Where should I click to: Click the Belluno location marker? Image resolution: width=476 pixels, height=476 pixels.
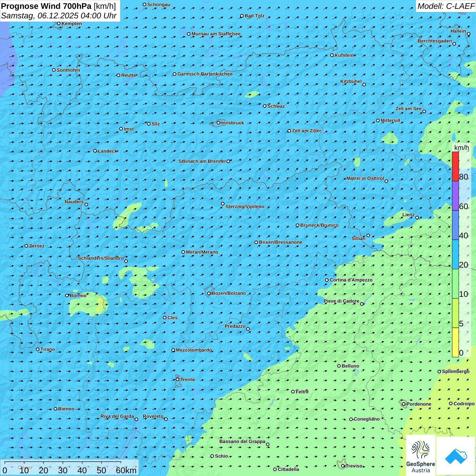tap(339, 366)
